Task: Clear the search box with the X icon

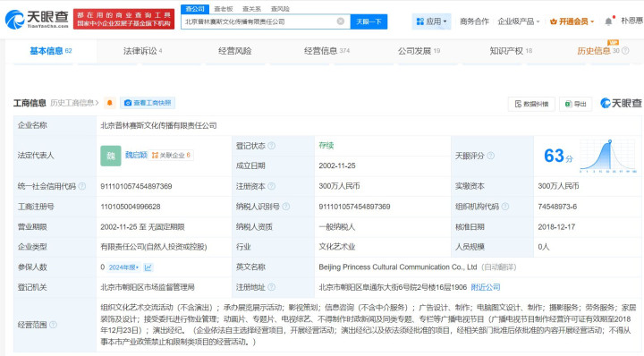Action: [341, 21]
